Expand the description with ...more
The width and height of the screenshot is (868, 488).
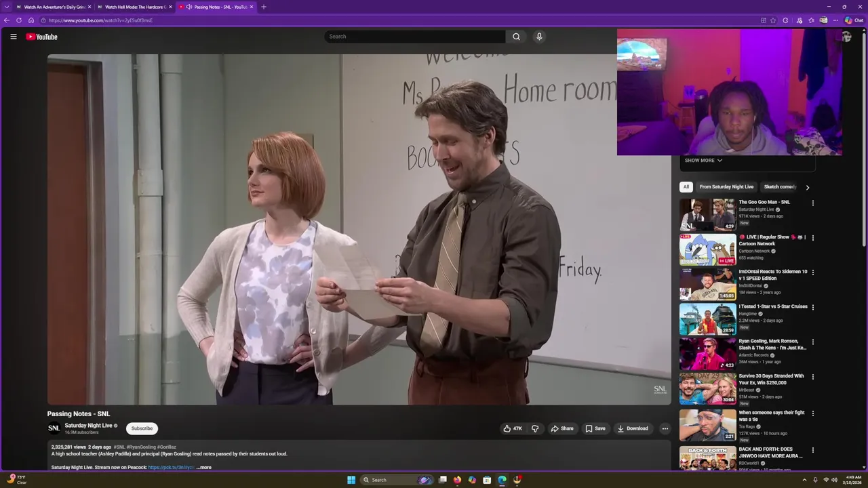coord(204,467)
